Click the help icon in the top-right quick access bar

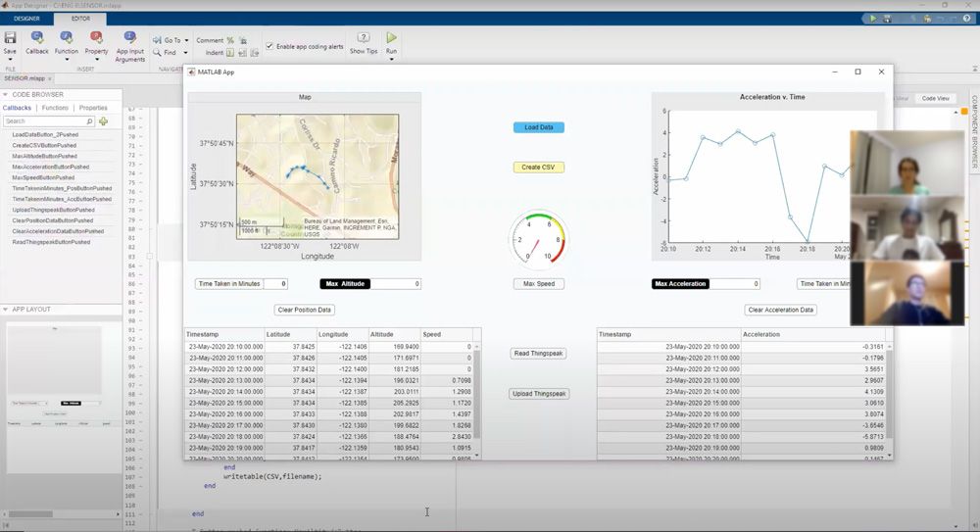click(968, 19)
